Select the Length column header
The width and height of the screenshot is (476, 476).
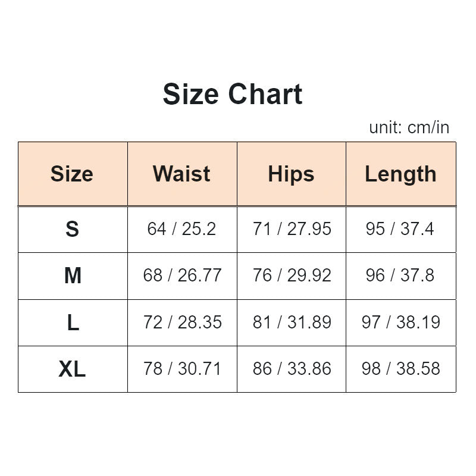point(400,174)
